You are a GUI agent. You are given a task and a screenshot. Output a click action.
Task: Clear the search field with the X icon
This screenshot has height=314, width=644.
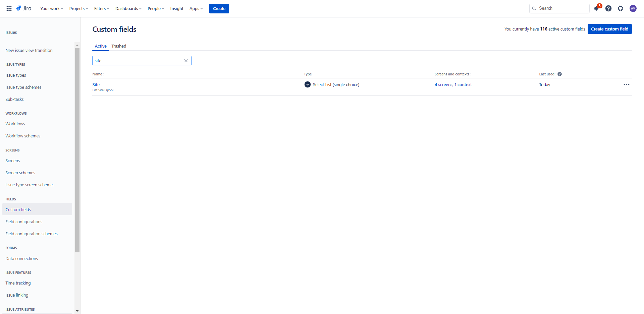point(186,61)
